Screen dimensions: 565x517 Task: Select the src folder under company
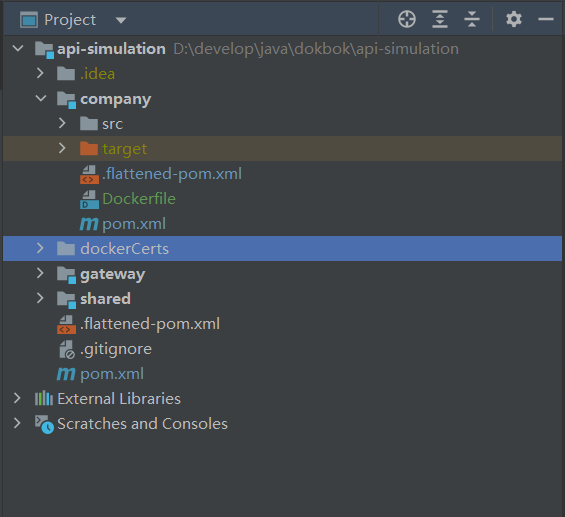[x=112, y=124]
